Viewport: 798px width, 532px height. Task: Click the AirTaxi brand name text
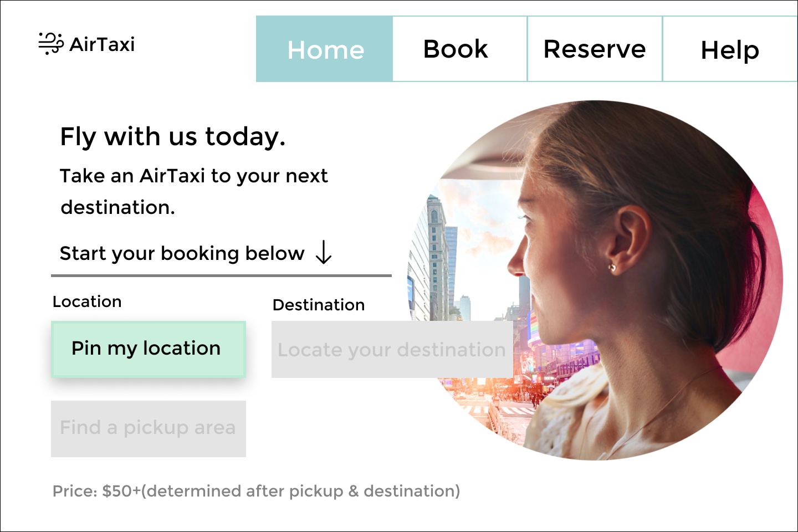click(x=102, y=44)
